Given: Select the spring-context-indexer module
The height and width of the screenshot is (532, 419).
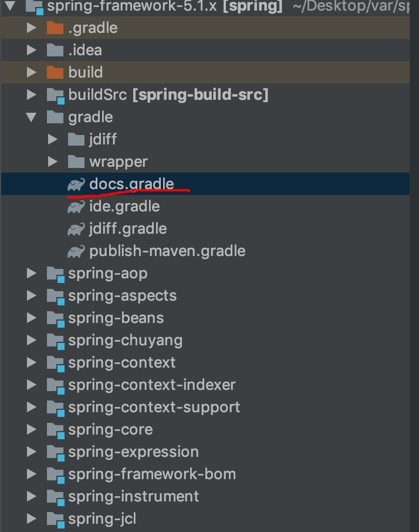Looking at the screenshot, I should coord(151,385).
